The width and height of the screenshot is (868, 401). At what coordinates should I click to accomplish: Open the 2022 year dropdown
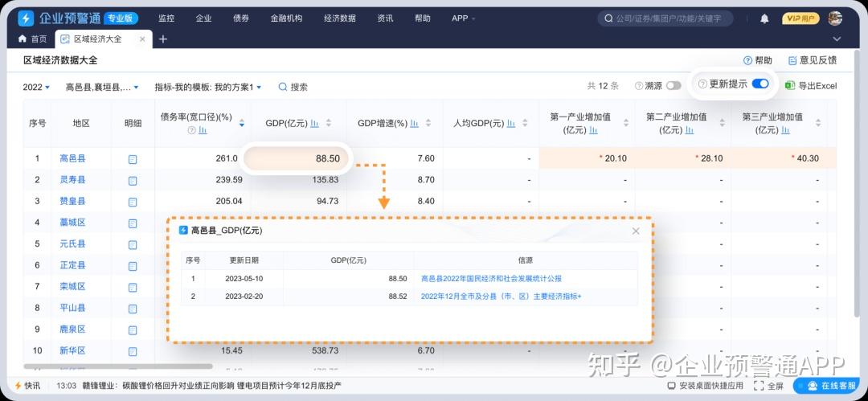click(36, 87)
